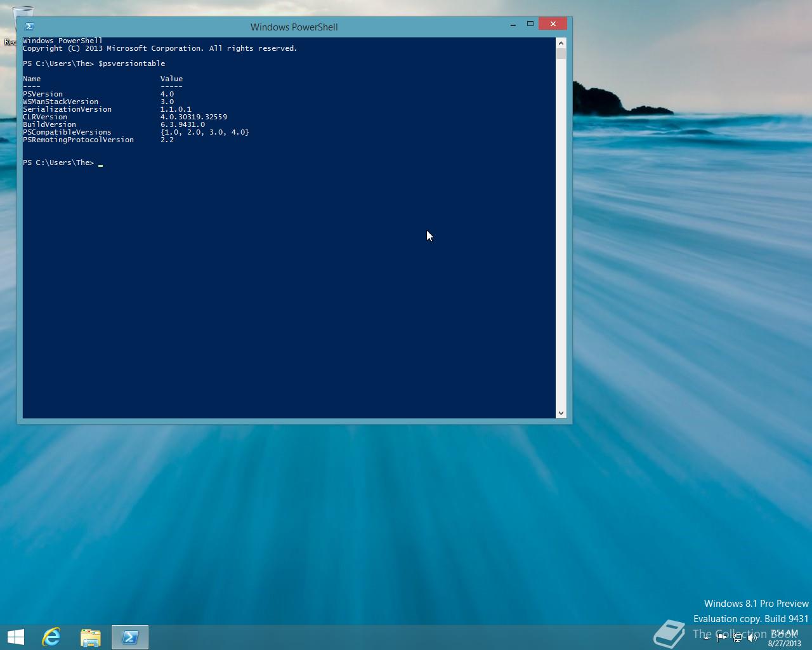Viewport: 812px width, 650px height.
Task: Open the volume speaker tray icon
Action: tap(752, 639)
